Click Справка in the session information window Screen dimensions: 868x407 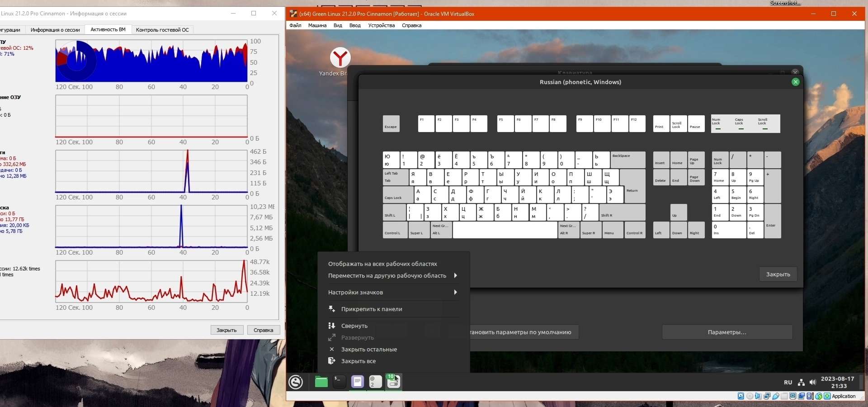coord(264,330)
